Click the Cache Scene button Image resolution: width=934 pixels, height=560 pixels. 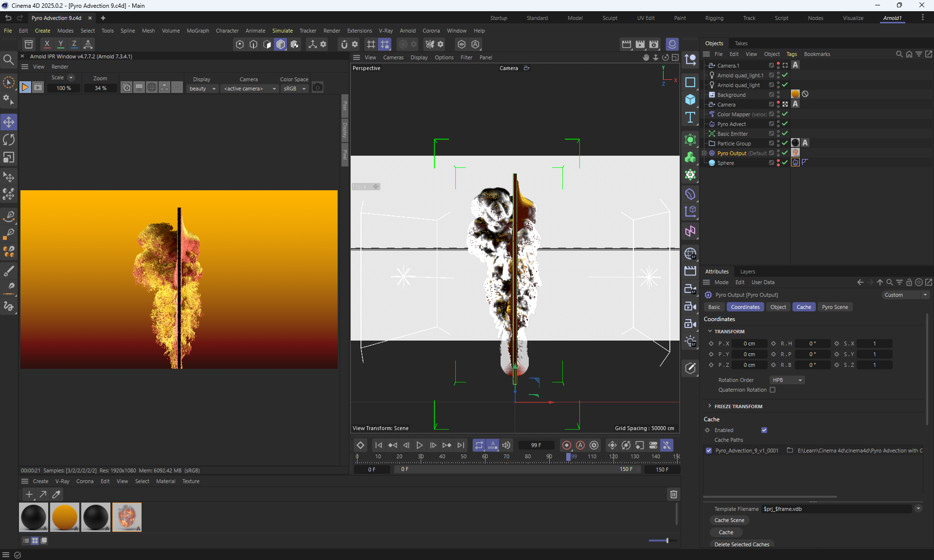[x=729, y=520]
